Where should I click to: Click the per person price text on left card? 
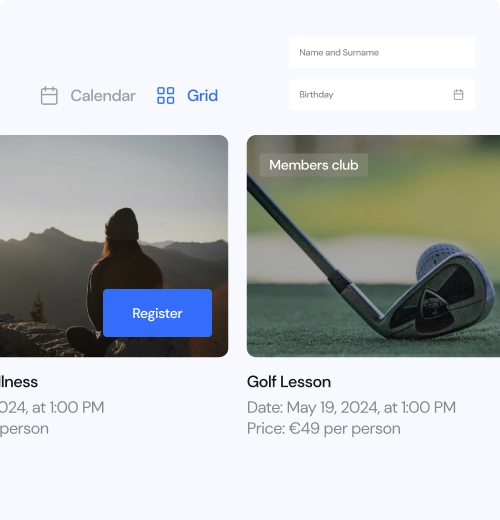(x=24, y=429)
